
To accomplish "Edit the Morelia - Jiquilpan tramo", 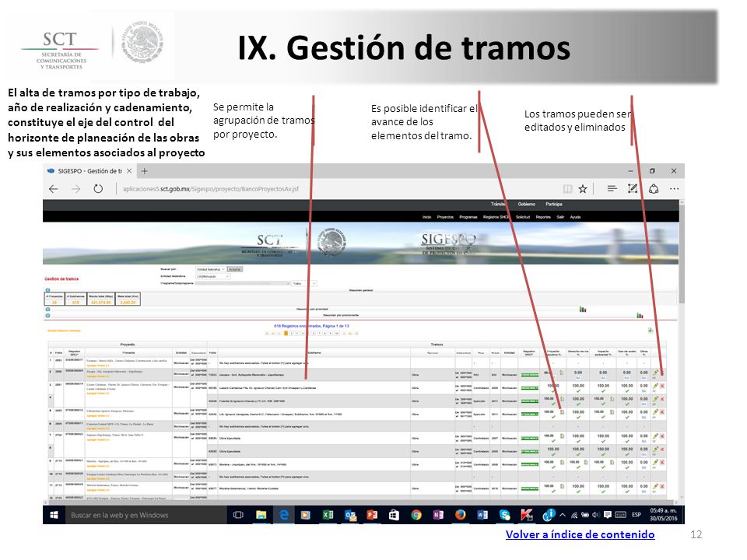I will [x=656, y=462].
